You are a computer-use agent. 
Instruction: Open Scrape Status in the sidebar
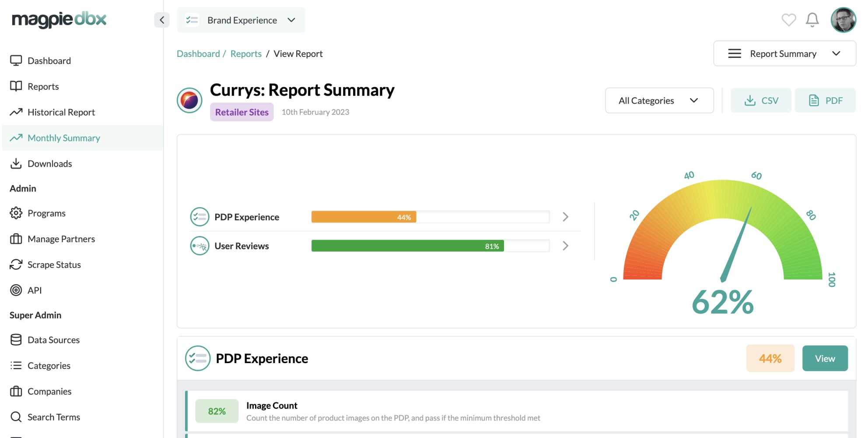pyautogui.click(x=83, y=265)
